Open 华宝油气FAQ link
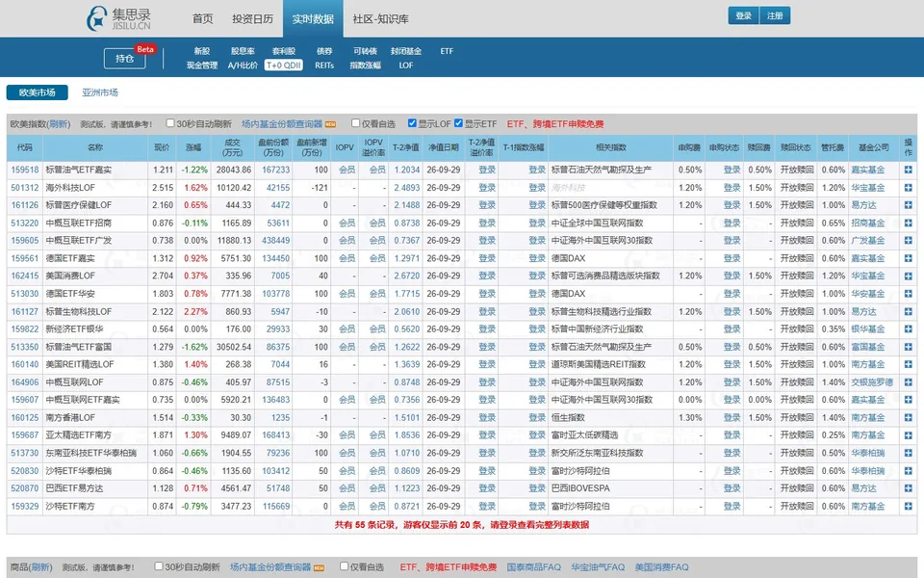Image resolution: width=924 pixels, height=578 pixels. [598, 566]
